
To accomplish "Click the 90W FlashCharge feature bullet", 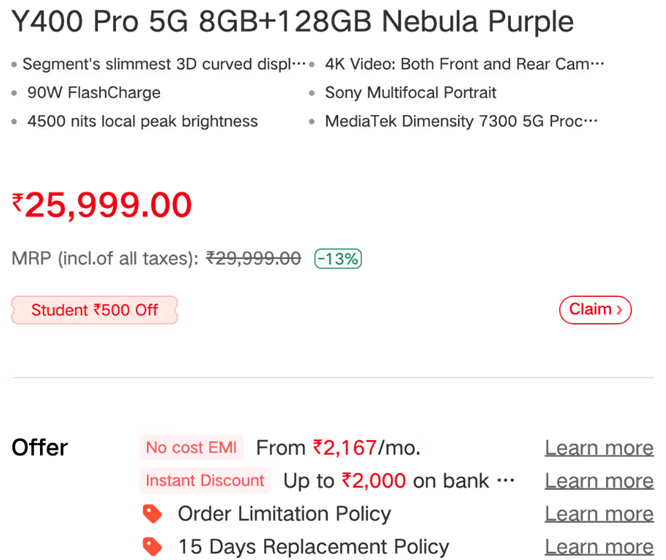I will click(94, 93).
